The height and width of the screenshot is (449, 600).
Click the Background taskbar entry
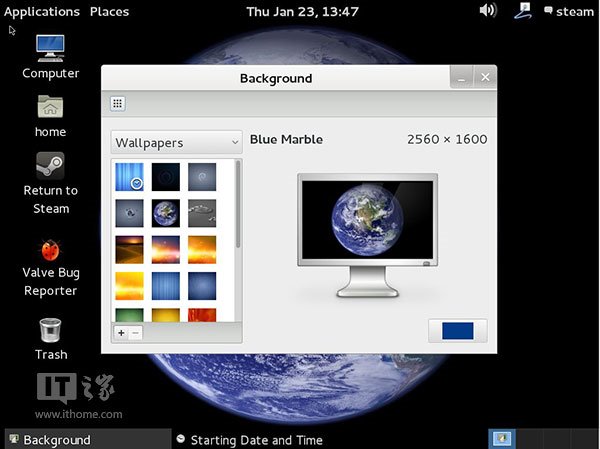click(x=88, y=439)
